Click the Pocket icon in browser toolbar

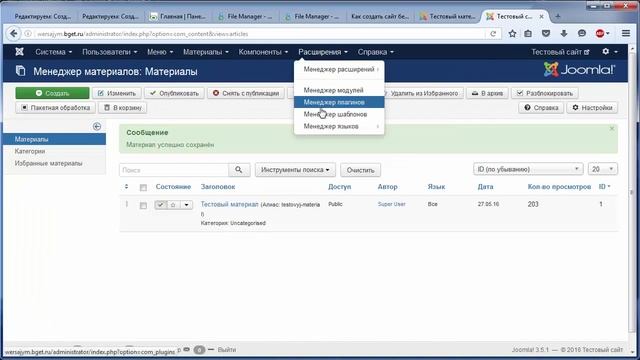pyautogui.click(x=546, y=33)
